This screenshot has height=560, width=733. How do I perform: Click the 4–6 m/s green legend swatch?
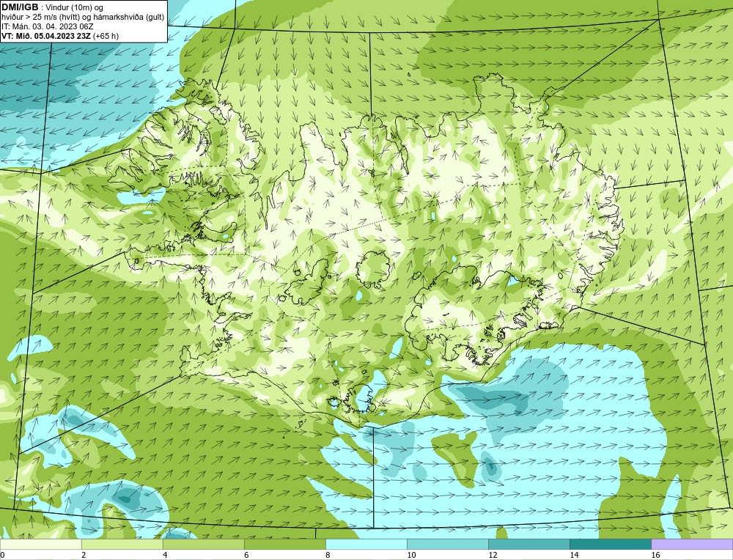[x=203, y=544]
